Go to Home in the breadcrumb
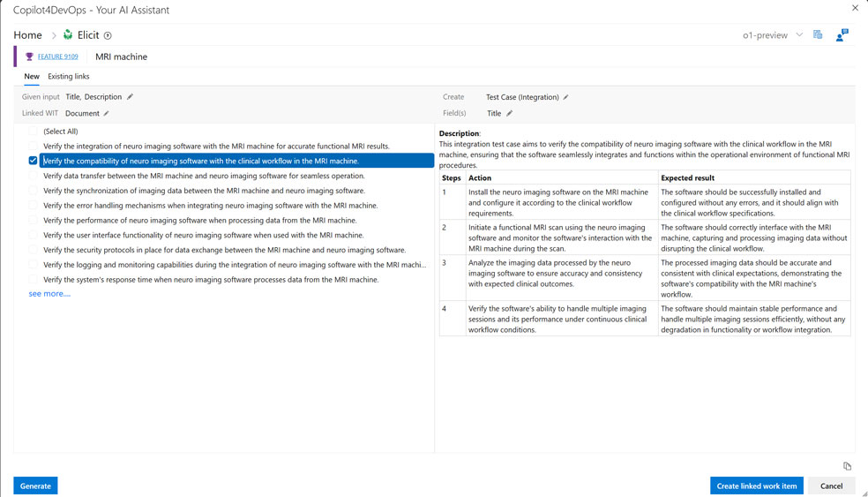The width and height of the screenshot is (868, 497). click(x=27, y=35)
